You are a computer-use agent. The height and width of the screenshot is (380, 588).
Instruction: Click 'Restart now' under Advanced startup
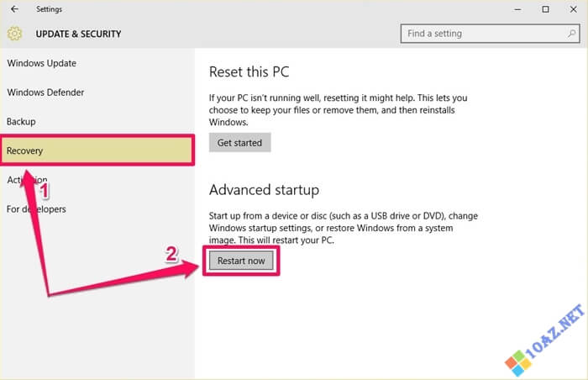coord(241,261)
